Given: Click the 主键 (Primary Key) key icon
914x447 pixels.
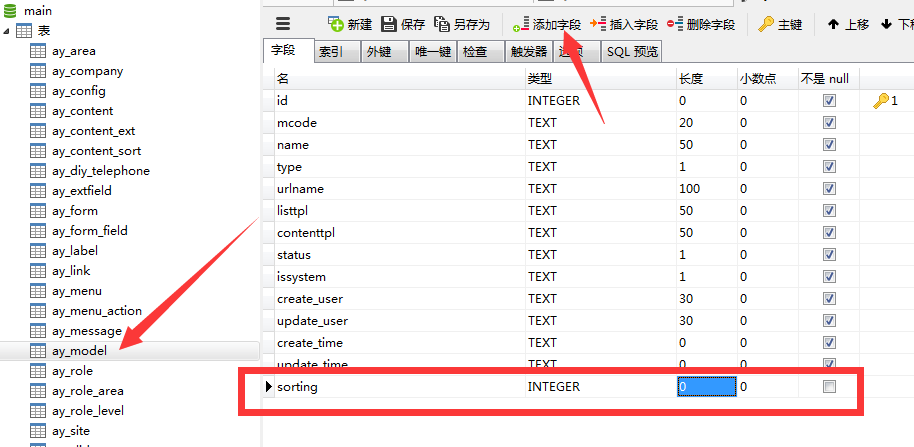Looking at the screenshot, I should pos(766,24).
